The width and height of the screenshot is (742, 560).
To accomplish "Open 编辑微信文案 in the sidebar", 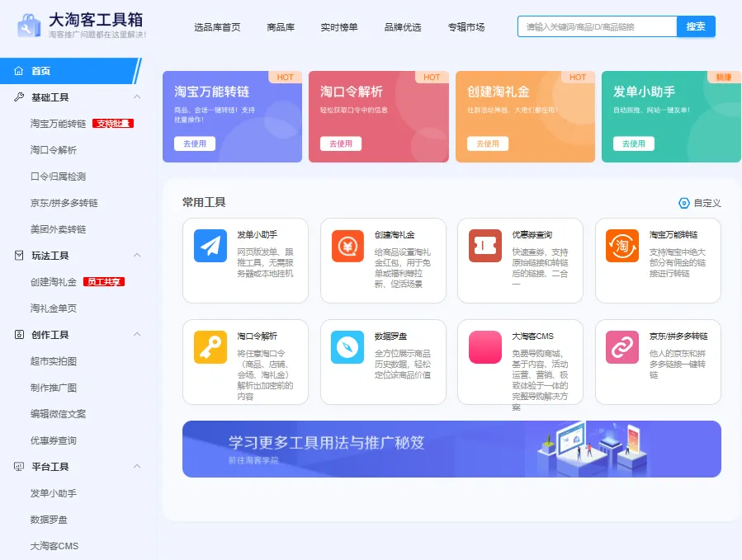I will coord(59,414).
